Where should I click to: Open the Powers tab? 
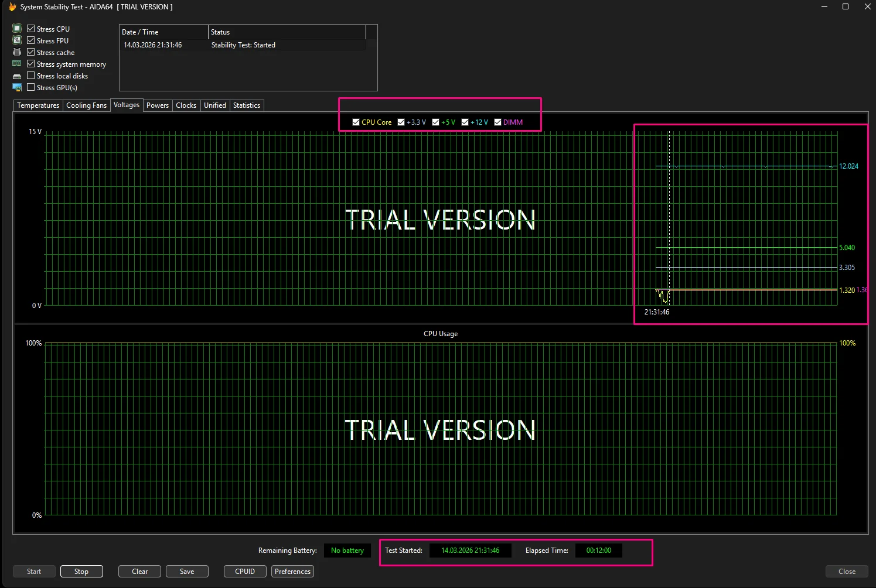point(158,105)
